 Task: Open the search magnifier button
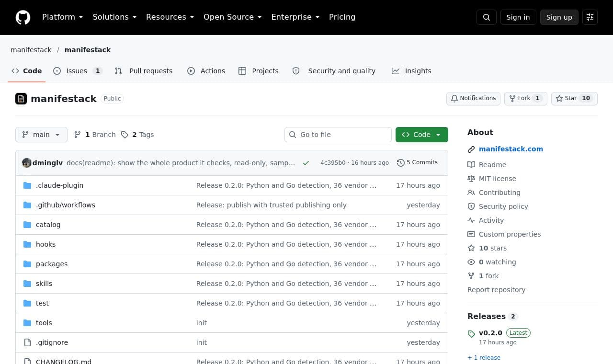[x=487, y=17]
